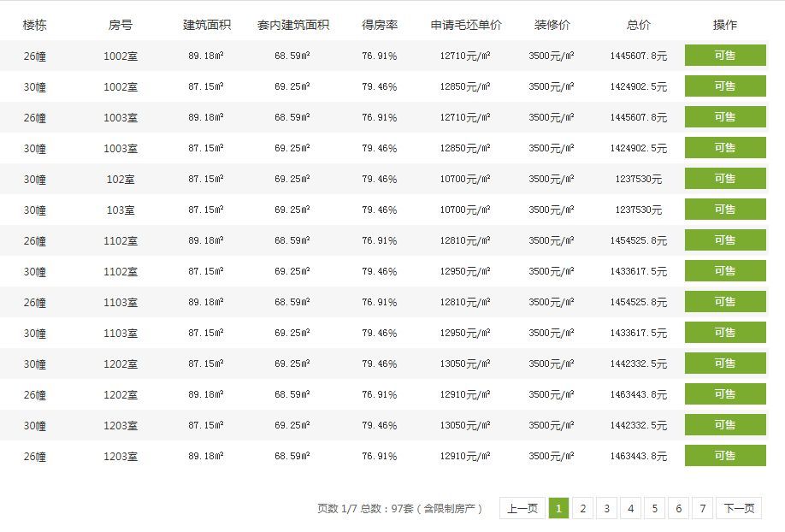Click the 房号 column header
Viewport: 785px width, 532px height.
[121, 25]
